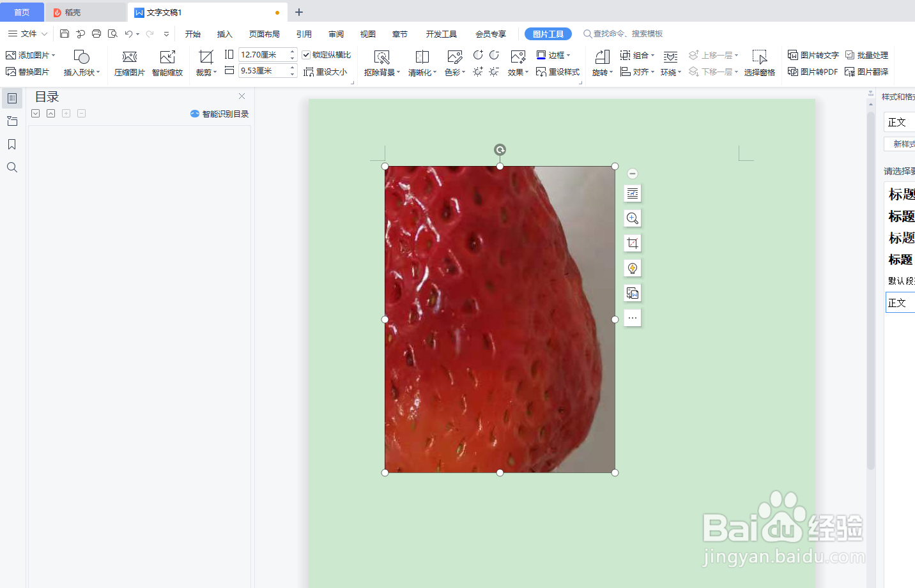Switch to 开发工具 (Developer Tools) tab
This screenshot has height=588, width=915.
[x=442, y=34]
